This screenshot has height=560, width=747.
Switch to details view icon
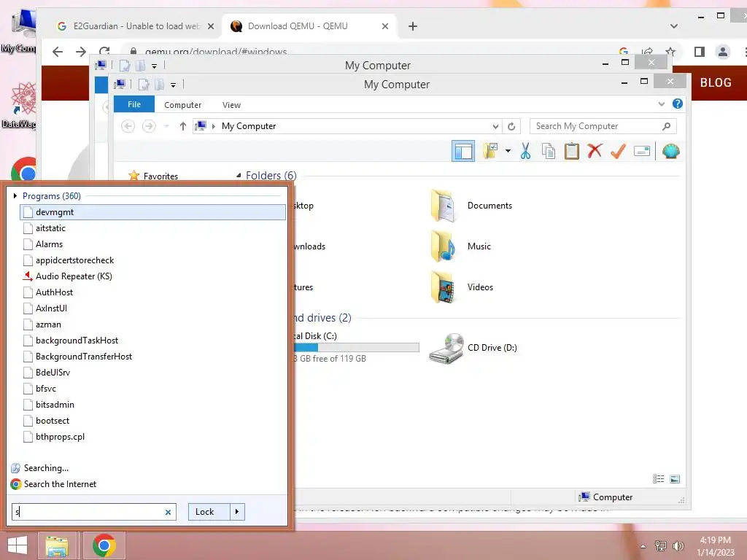(659, 479)
